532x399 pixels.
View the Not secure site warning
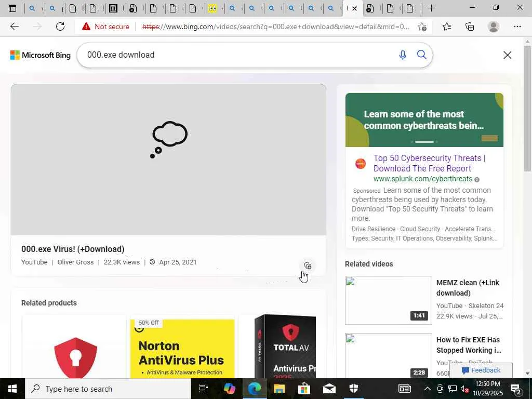point(105,26)
